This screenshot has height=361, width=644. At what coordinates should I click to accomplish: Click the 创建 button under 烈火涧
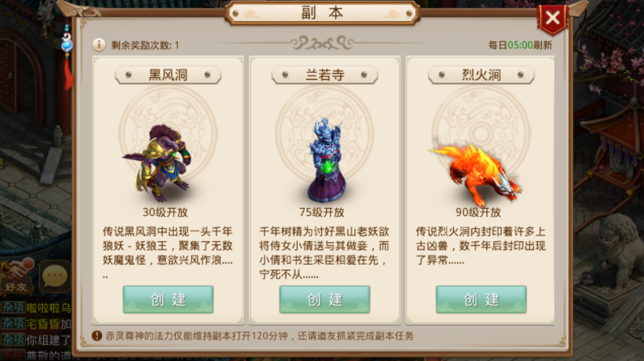click(x=481, y=299)
